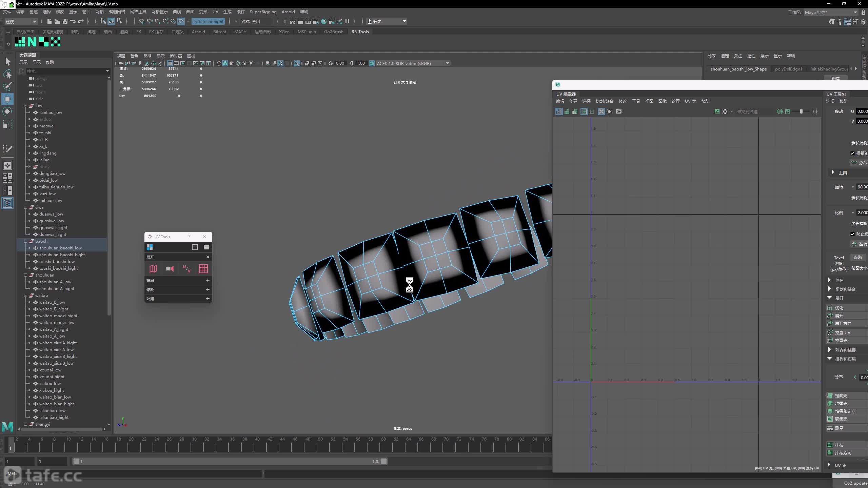This screenshot has width=868, height=488.
Task: Expand the body group in the outliner
Action: [29, 167]
